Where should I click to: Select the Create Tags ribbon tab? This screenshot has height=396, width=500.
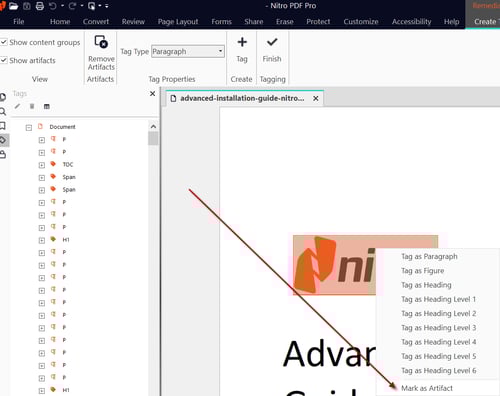tap(486, 22)
